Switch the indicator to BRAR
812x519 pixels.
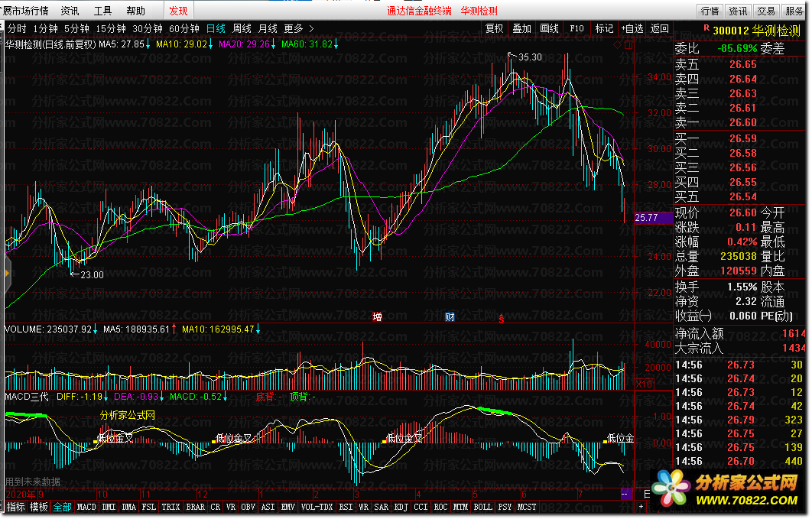[x=195, y=507]
